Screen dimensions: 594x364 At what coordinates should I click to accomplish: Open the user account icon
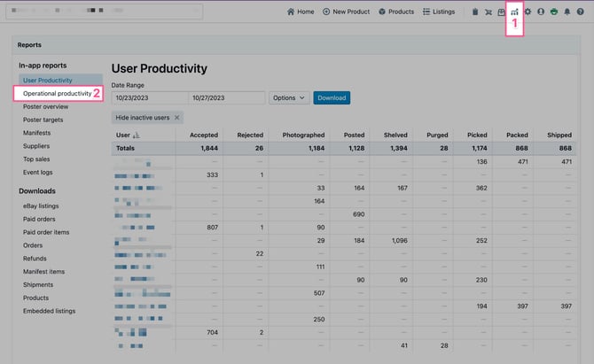point(541,12)
